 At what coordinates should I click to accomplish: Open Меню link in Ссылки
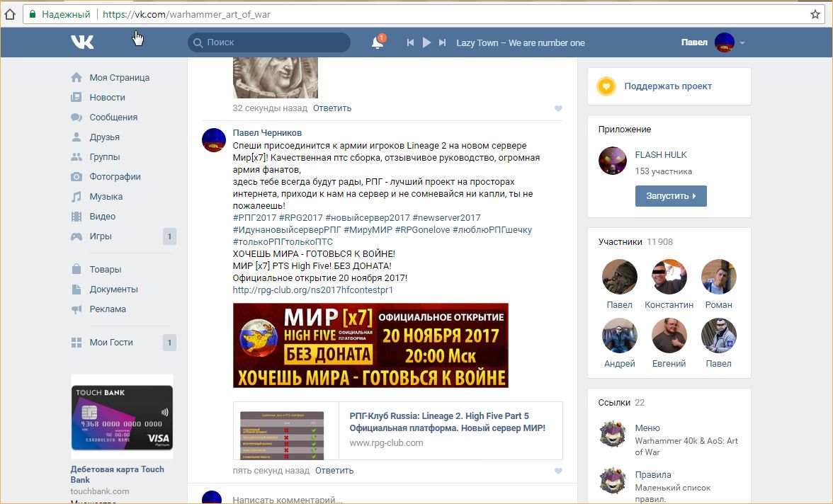tap(647, 428)
